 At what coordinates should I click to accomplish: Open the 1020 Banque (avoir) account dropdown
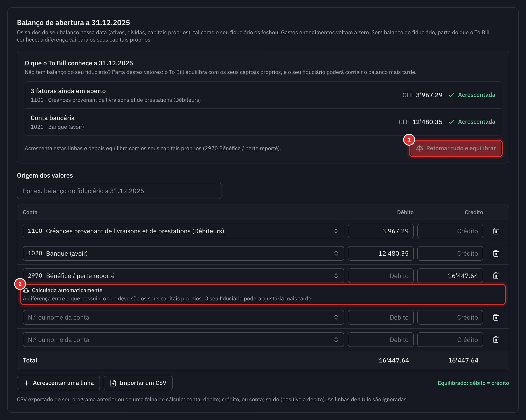[x=184, y=253]
